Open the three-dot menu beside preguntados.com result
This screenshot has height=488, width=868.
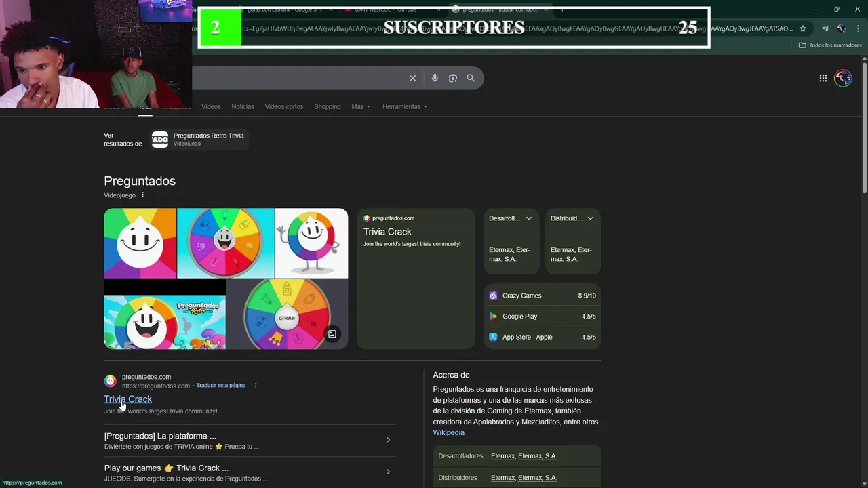256,385
